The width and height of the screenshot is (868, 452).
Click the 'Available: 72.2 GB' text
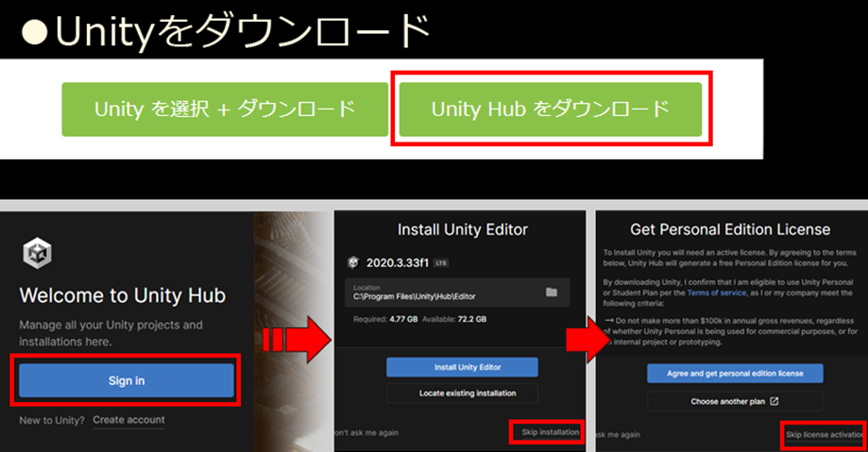454,319
